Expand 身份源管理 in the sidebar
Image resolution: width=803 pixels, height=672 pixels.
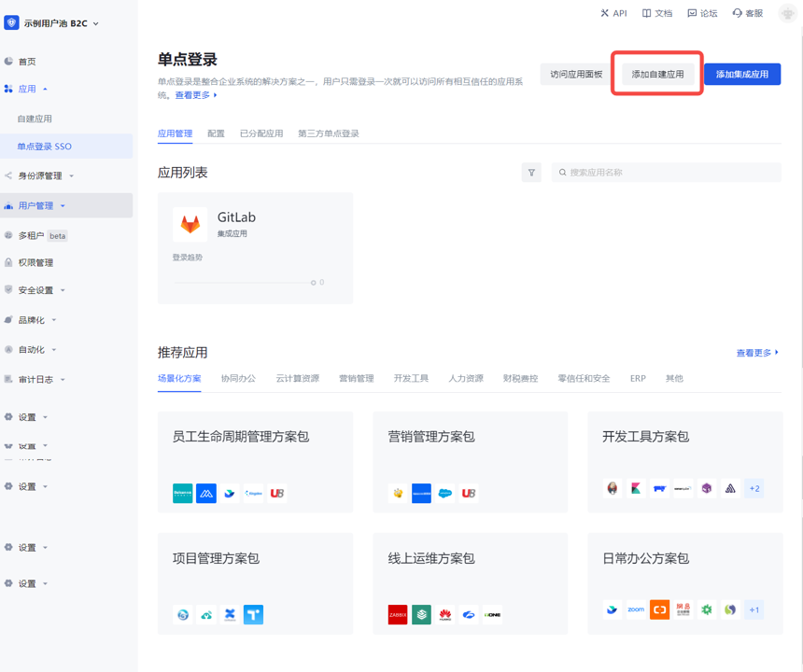coord(41,175)
